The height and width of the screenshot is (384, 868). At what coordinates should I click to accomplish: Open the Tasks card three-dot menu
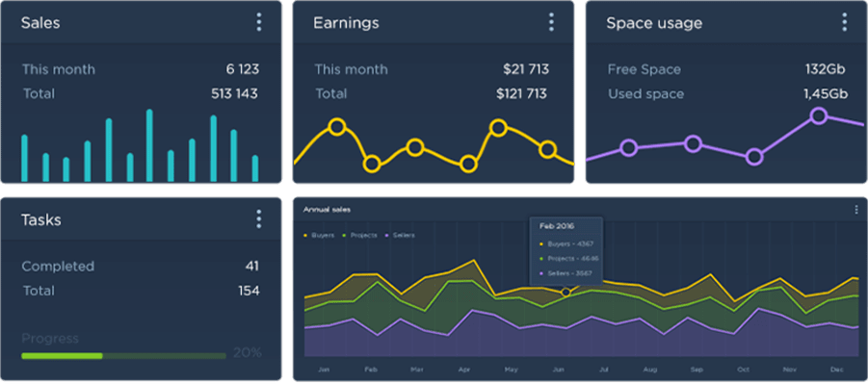point(258,219)
